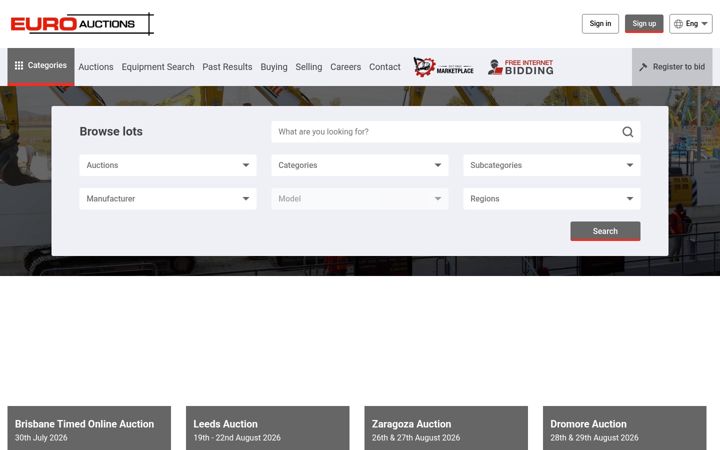Open the Dromore Auction card
The height and width of the screenshot is (450, 720).
click(624, 428)
